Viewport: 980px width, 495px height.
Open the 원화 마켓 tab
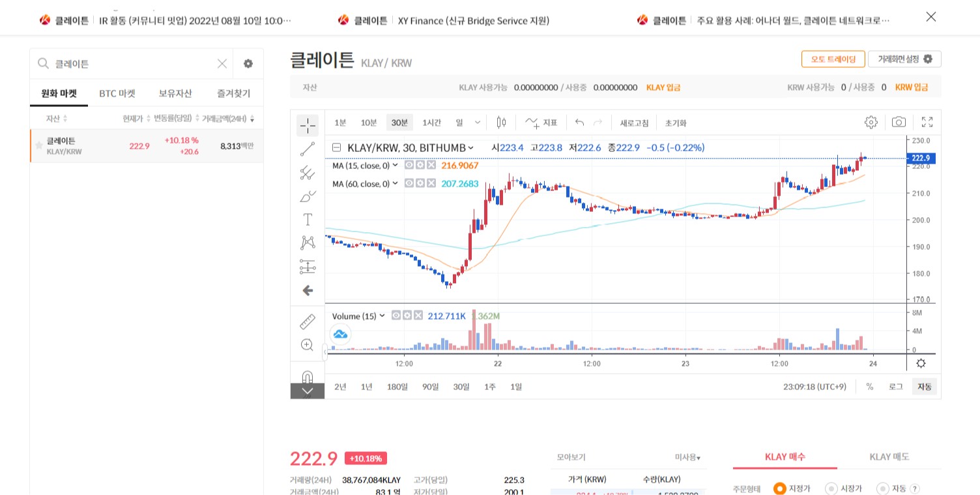pyautogui.click(x=59, y=93)
